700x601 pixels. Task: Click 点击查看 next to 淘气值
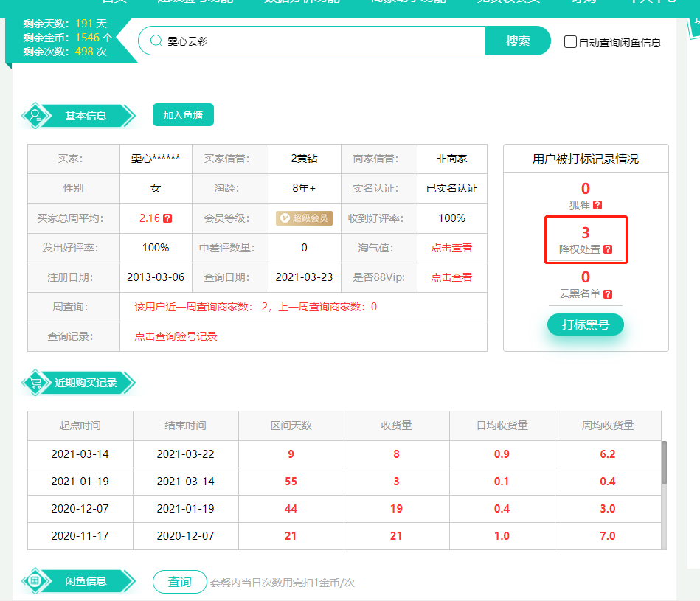click(x=451, y=248)
